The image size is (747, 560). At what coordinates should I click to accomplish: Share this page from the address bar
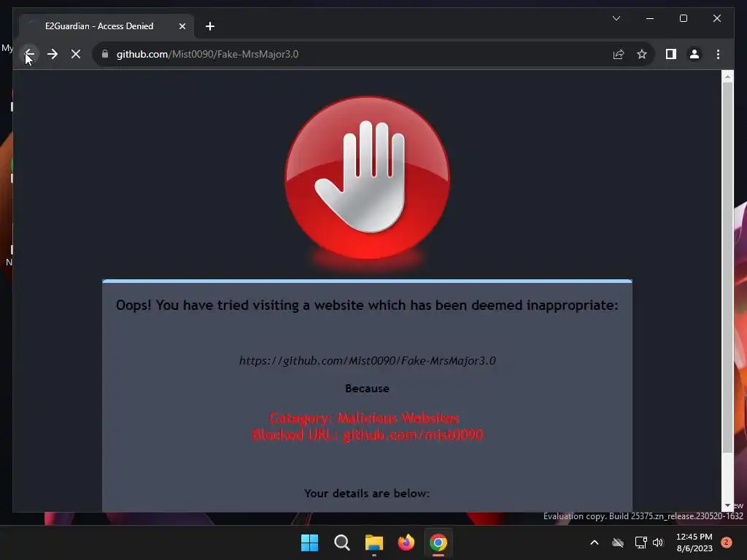click(619, 54)
